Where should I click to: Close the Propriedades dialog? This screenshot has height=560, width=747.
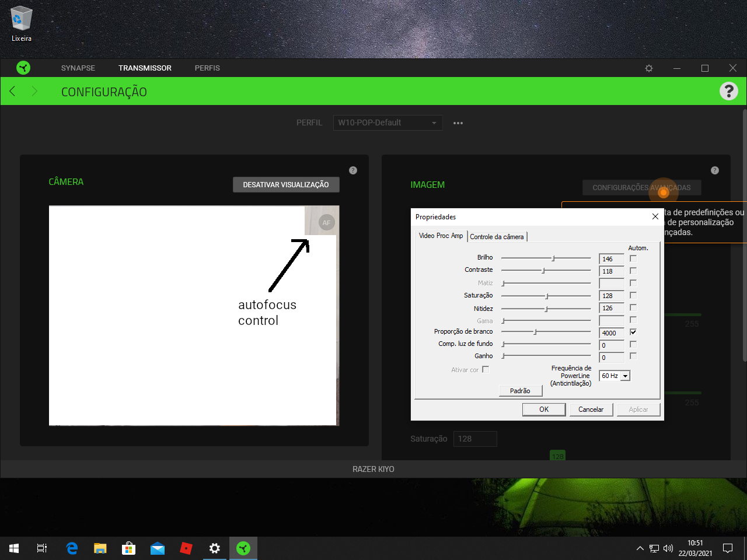pos(655,216)
